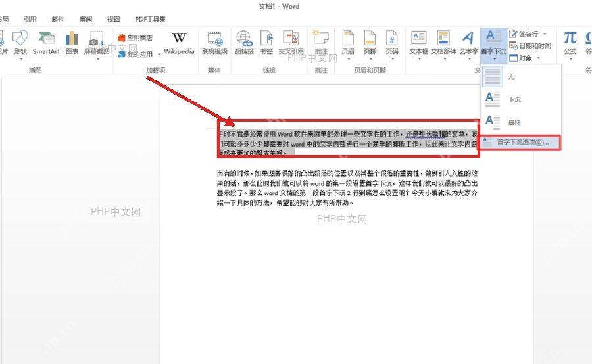Insert 艺术字 WordArt
The width and height of the screenshot is (592, 364).
tap(468, 42)
